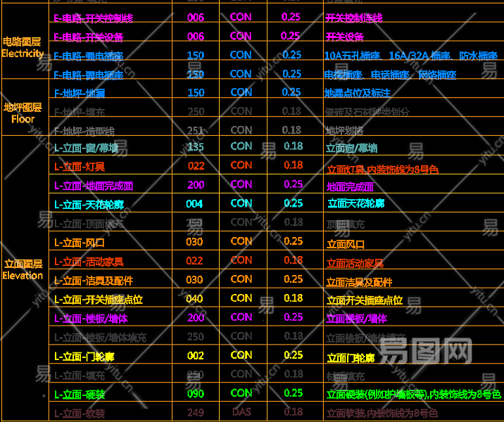
Task: Select the layer name 'E-电路-开关控制线'
Action: (93, 18)
